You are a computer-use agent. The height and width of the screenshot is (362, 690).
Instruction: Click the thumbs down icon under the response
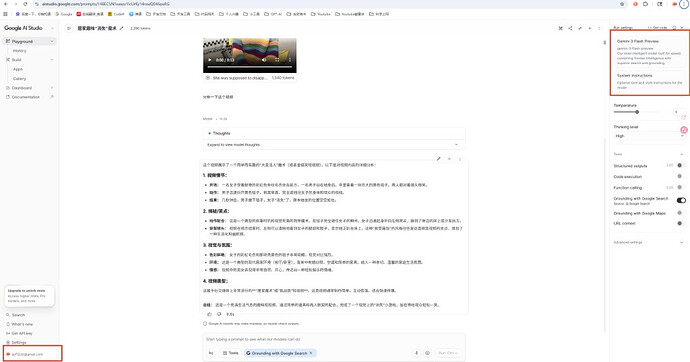coord(219,314)
